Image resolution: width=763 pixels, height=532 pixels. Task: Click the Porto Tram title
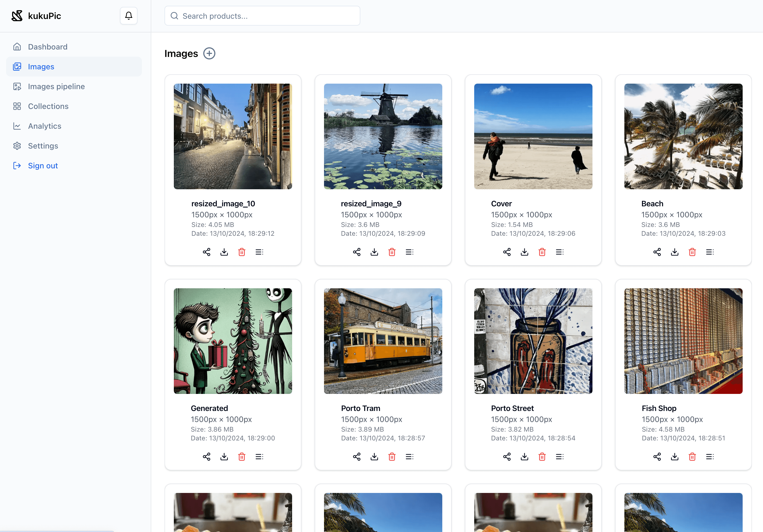point(361,408)
